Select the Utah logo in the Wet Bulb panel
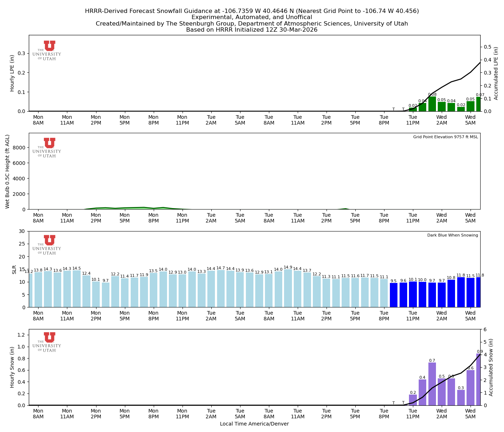504x432 pixels. tap(48, 147)
